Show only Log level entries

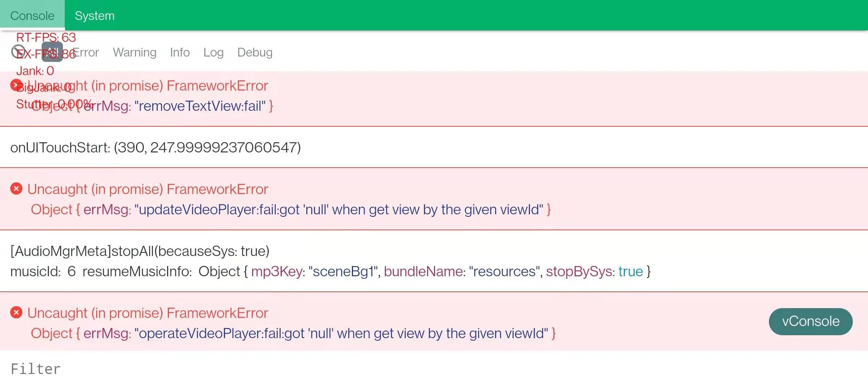(x=213, y=52)
